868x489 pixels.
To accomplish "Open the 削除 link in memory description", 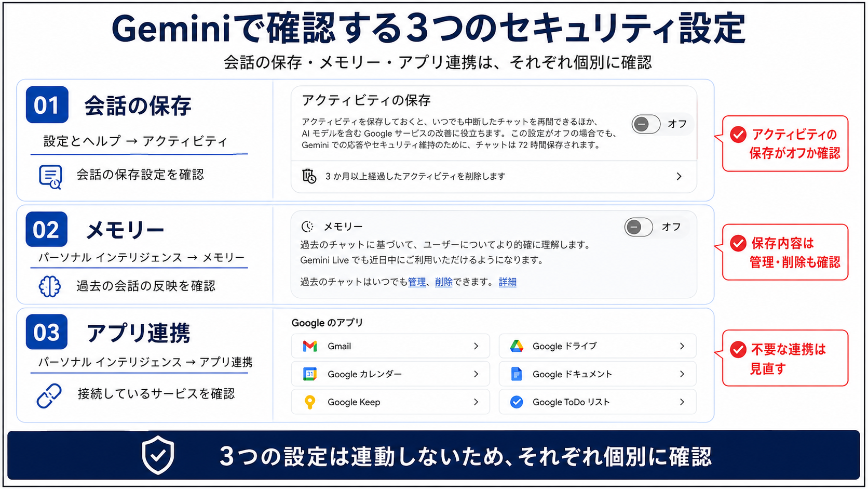I will 444,282.
